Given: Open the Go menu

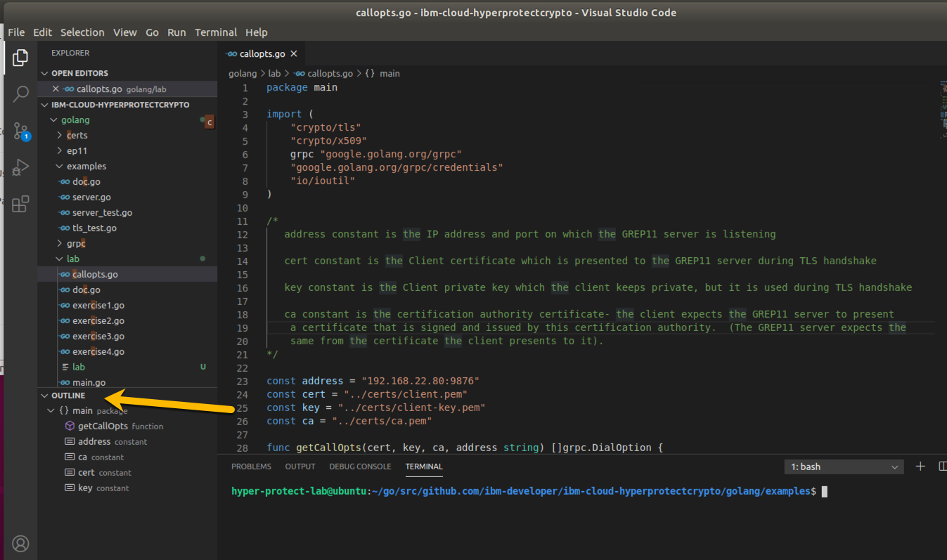Looking at the screenshot, I should [x=152, y=32].
